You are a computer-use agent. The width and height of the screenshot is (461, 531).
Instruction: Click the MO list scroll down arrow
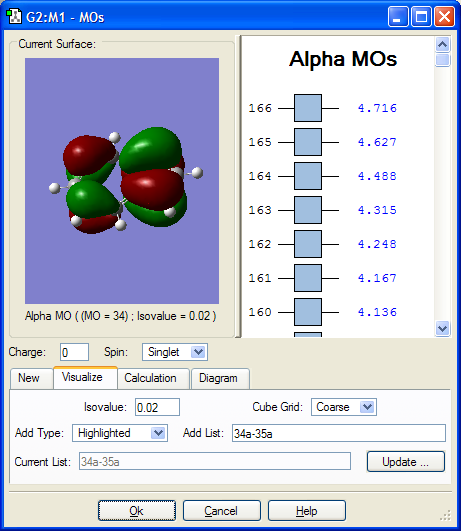click(x=442, y=328)
